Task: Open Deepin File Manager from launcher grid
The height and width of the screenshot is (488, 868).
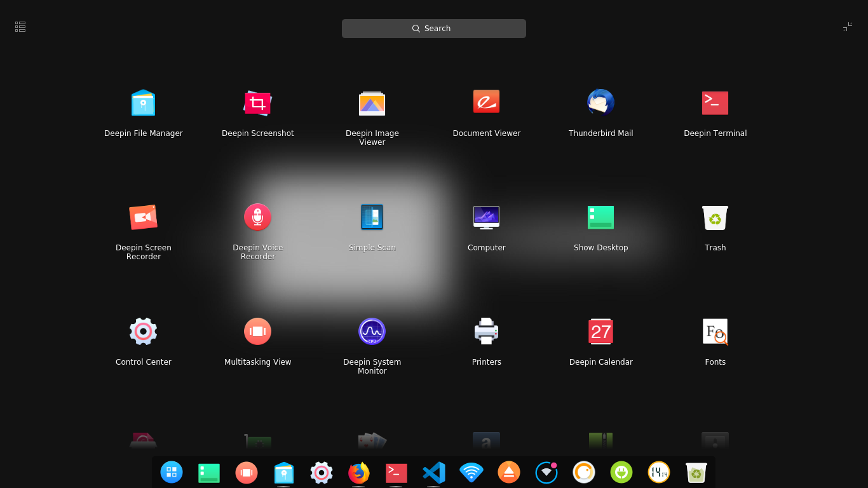Action: pos(144,103)
